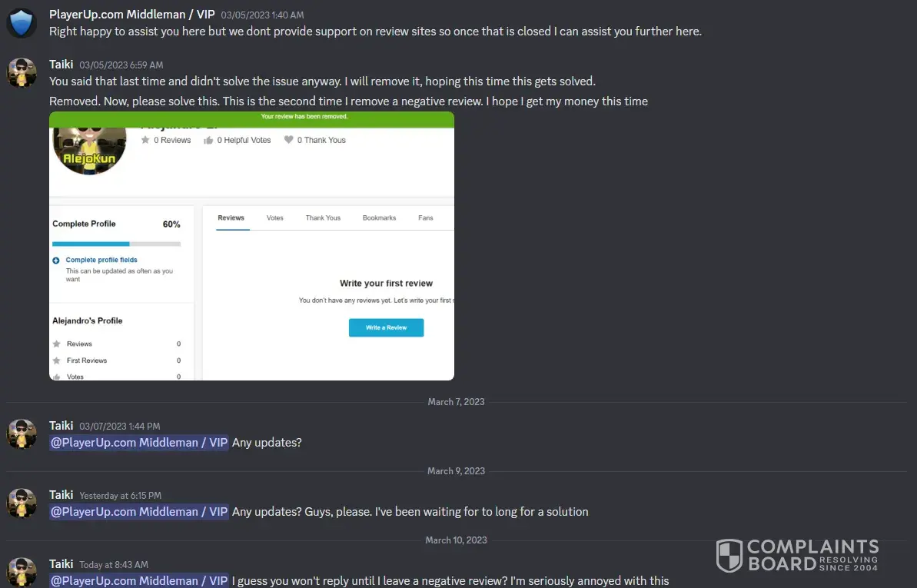The height and width of the screenshot is (588, 917).
Task: Open the Bookmarks tab
Action: (x=379, y=218)
